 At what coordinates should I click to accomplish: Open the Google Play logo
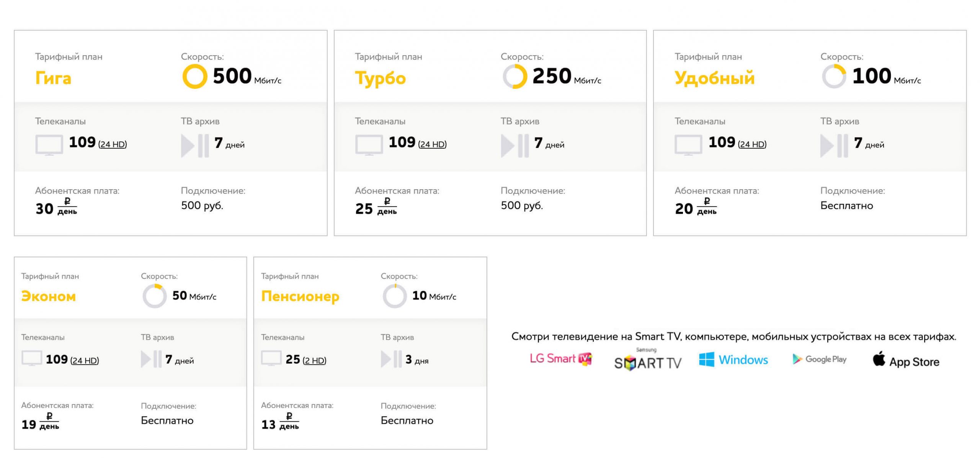coord(819,359)
